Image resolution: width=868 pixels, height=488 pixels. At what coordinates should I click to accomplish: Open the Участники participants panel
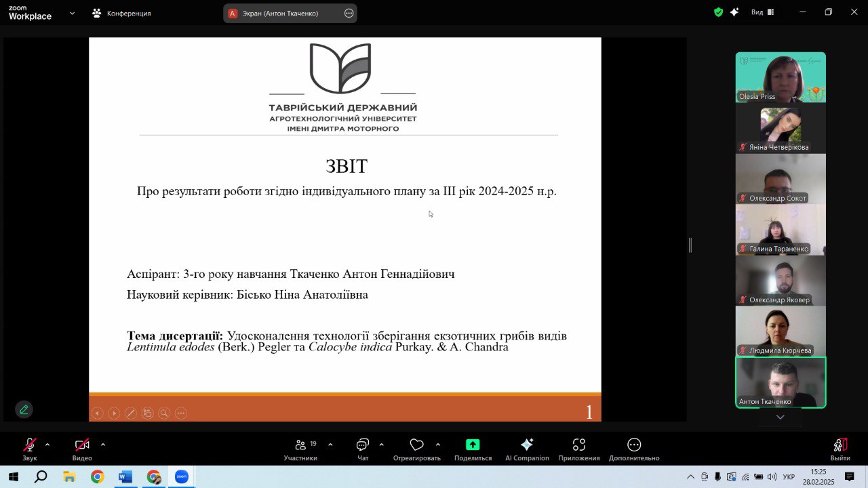click(x=300, y=449)
